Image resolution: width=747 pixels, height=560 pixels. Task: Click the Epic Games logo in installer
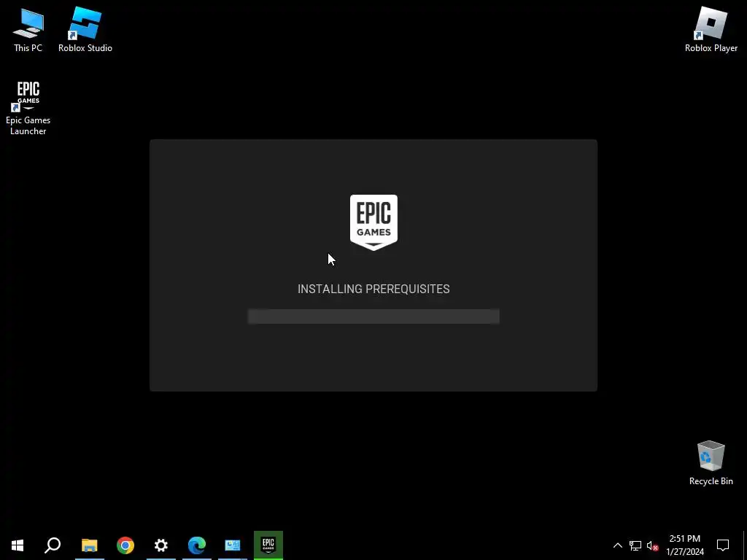pyautogui.click(x=373, y=222)
